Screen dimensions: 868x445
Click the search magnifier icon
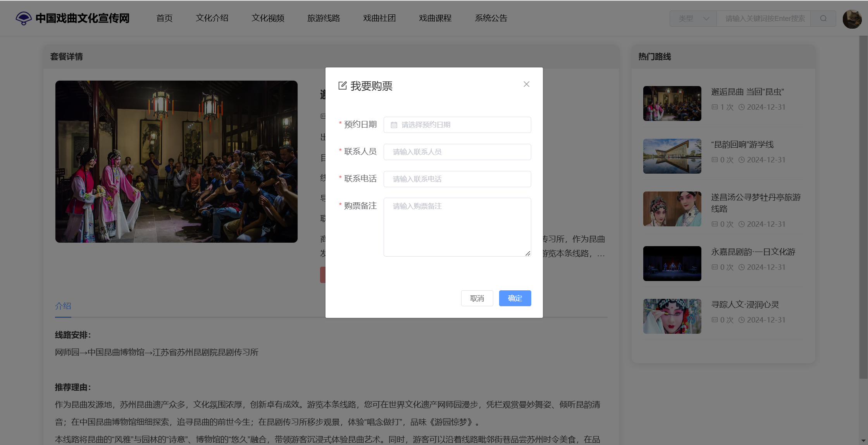coord(823,19)
